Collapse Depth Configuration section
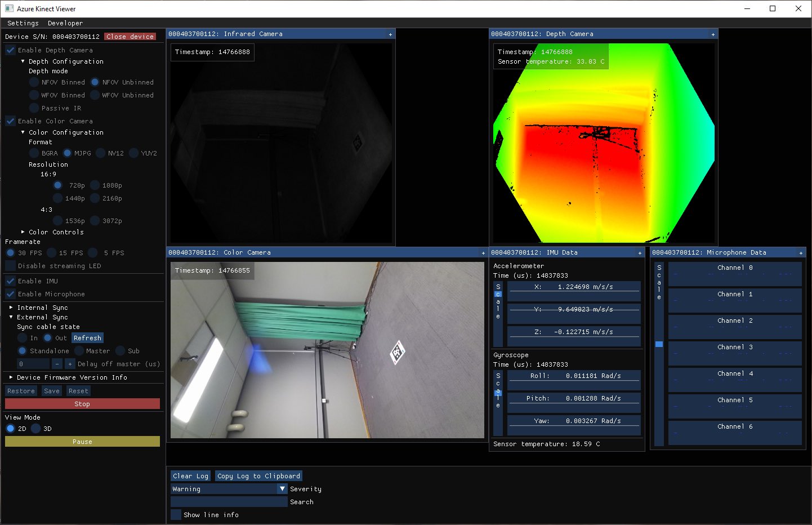The height and width of the screenshot is (525, 812). pyautogui.click(x=23, y=61)
